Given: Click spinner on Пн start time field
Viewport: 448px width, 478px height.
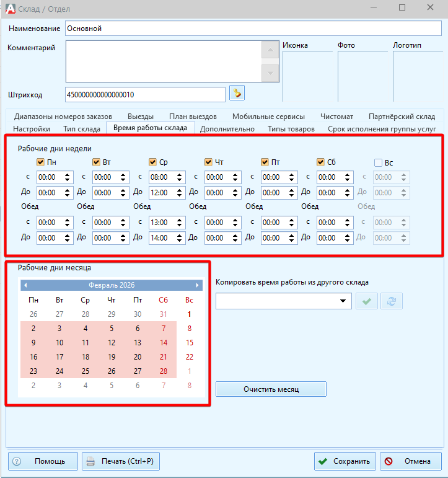Looking at the screenshot, I should (67, 177).
